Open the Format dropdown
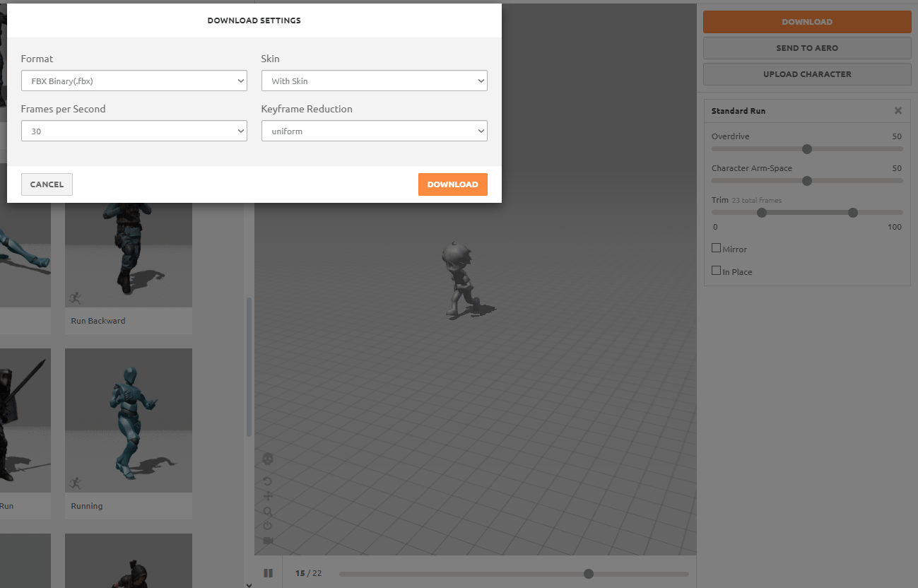The width and height of the screenshot is (918, 588). coord(134,81)
